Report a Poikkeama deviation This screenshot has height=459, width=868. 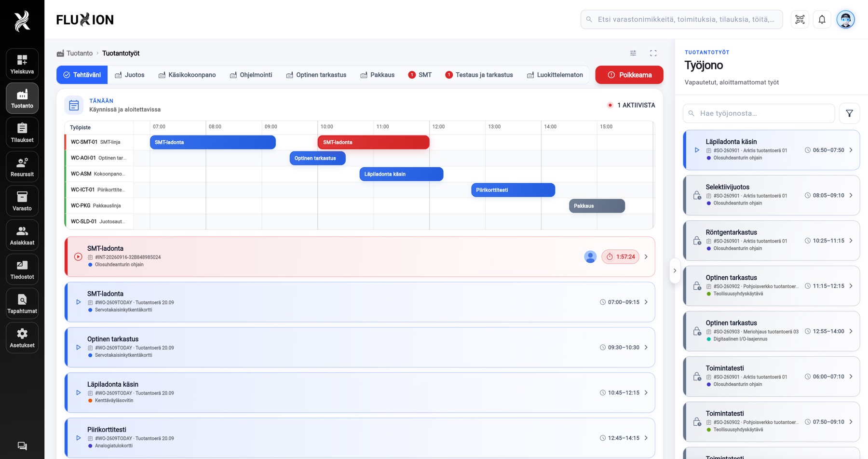click(x=629, y=75)
